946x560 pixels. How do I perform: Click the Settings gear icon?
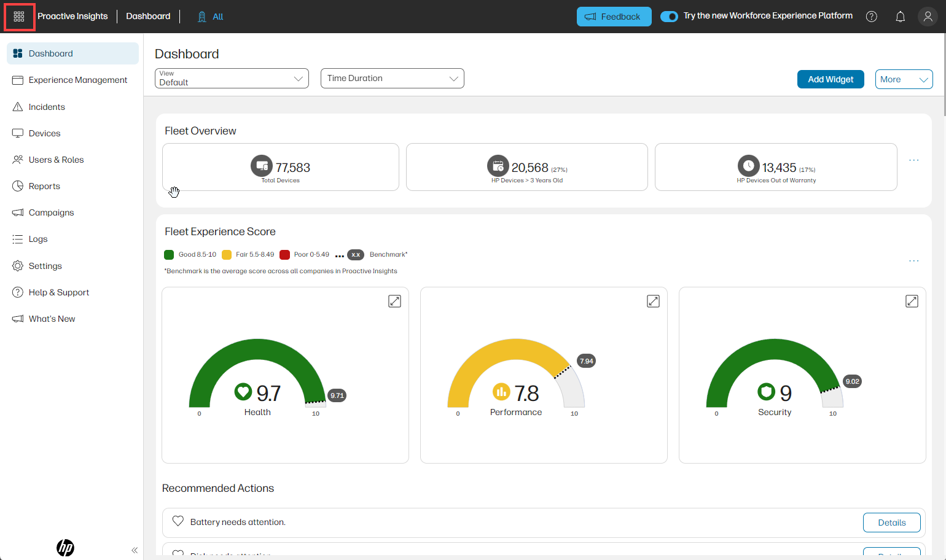[18, 265]
